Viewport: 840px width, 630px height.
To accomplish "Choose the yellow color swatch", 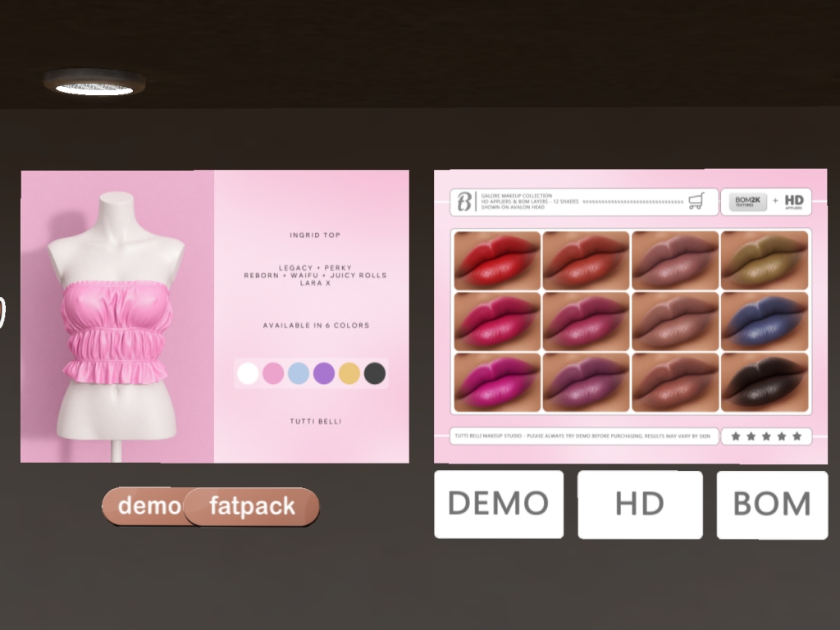I will 349,374.
